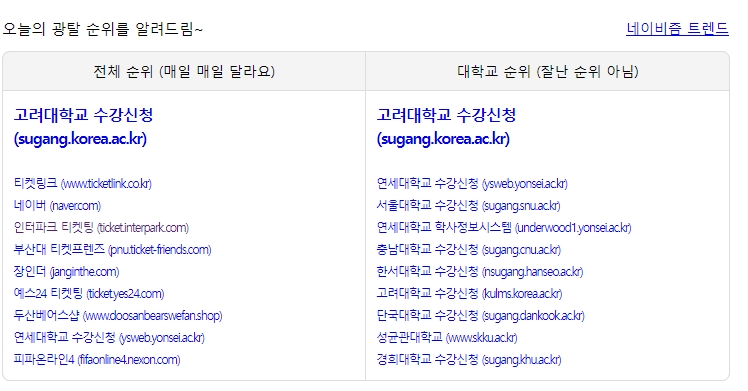The height and width of the screenshot is (391, 748).
Task: Open 충남대학교 수강신청 link
Action: click(x=469, y=249)
